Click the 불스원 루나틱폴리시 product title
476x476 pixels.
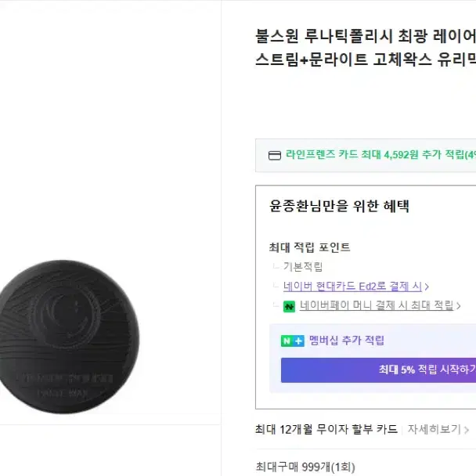365,36
